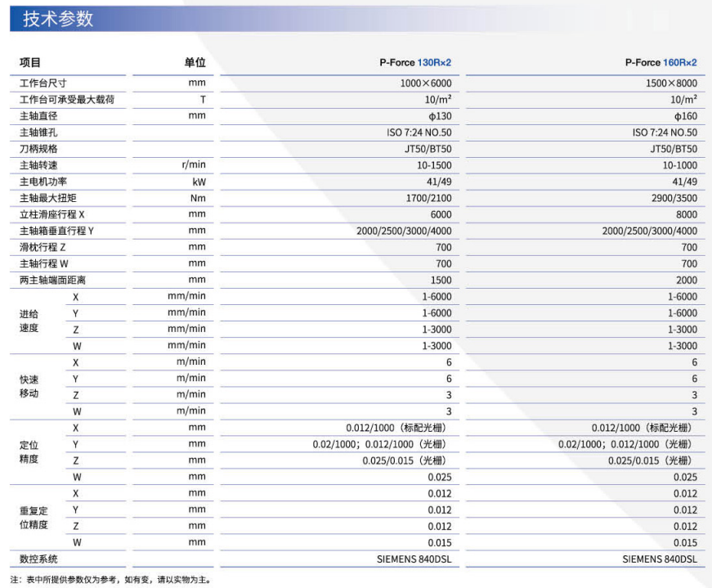Click 0.012/1000（标配光栅）under P-Force 130R×2

tap(398, 428)
